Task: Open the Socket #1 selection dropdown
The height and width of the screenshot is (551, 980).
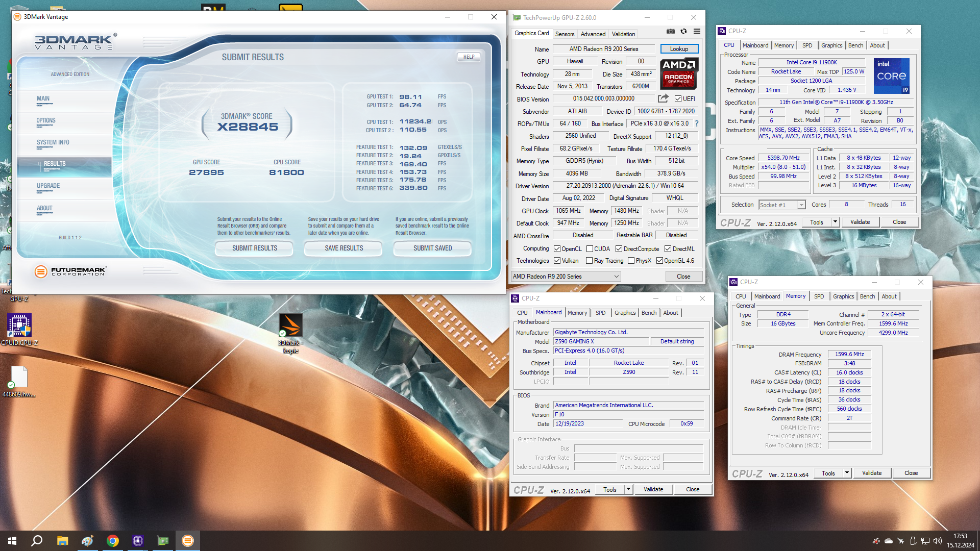Action: [x=782, y=205]
